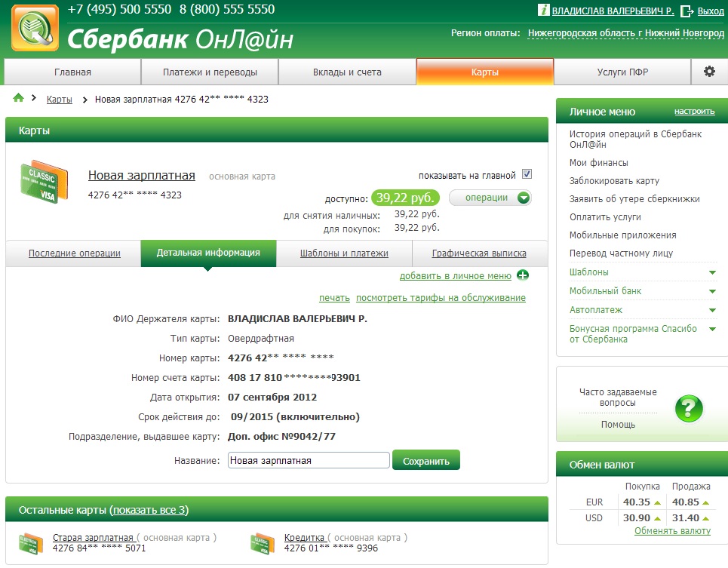Click the EUR Покупка rate arrow
The height and width of the screenshot is (568, 728).
[657, 502]
